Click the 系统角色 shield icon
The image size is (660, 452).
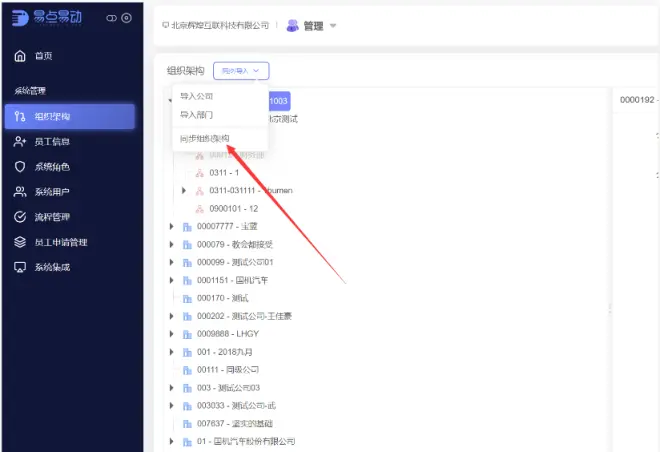pyautogui.click(x=19, y=167)
